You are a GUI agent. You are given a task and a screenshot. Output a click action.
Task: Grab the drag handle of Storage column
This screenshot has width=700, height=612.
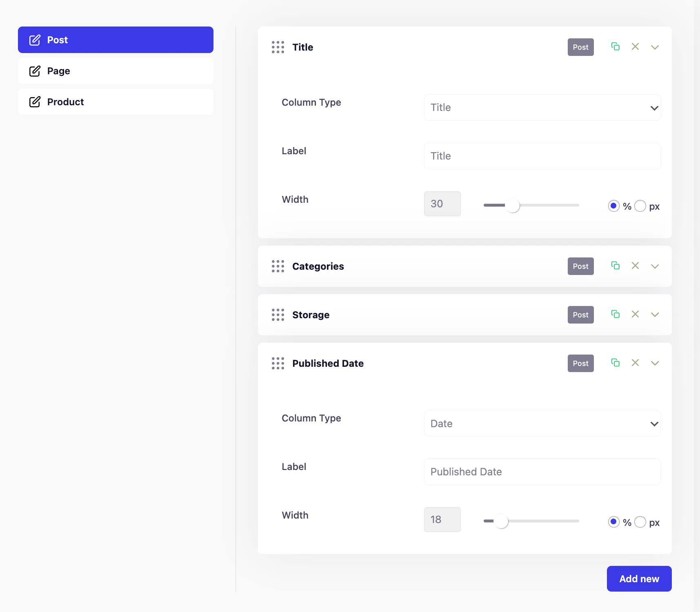point(278,315)
